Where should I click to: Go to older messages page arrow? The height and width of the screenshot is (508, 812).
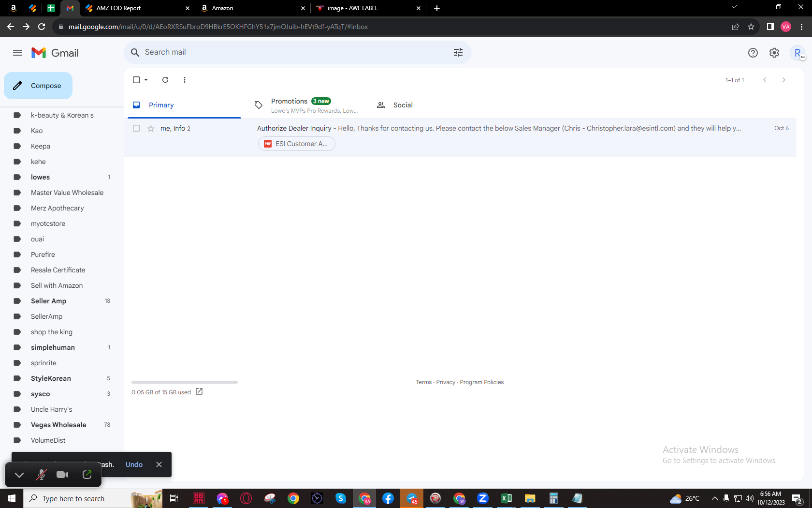click(x=784, y=80)
